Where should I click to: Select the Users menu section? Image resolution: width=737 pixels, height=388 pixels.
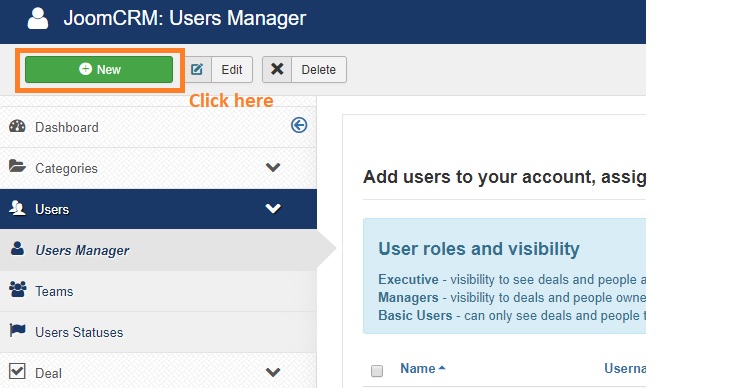(158, 209)
